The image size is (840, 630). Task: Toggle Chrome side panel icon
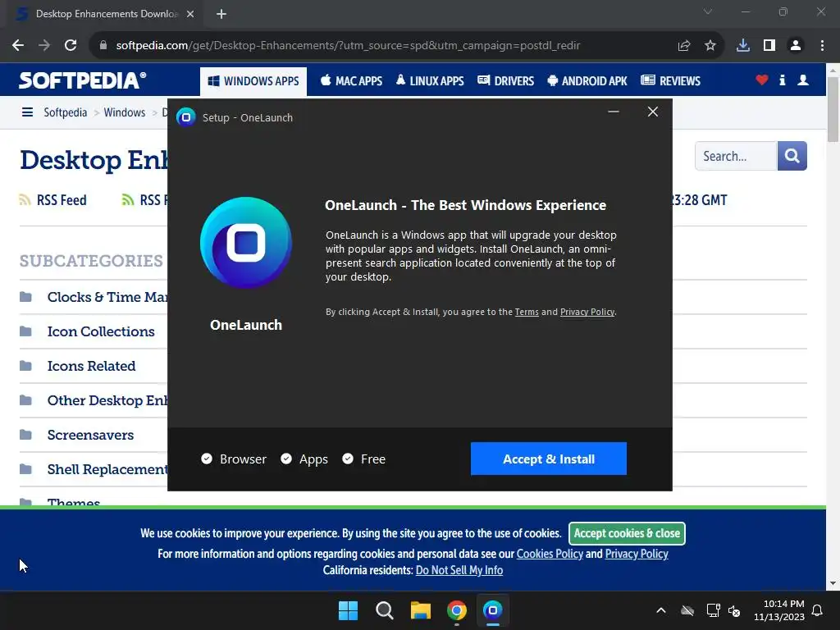769,46
